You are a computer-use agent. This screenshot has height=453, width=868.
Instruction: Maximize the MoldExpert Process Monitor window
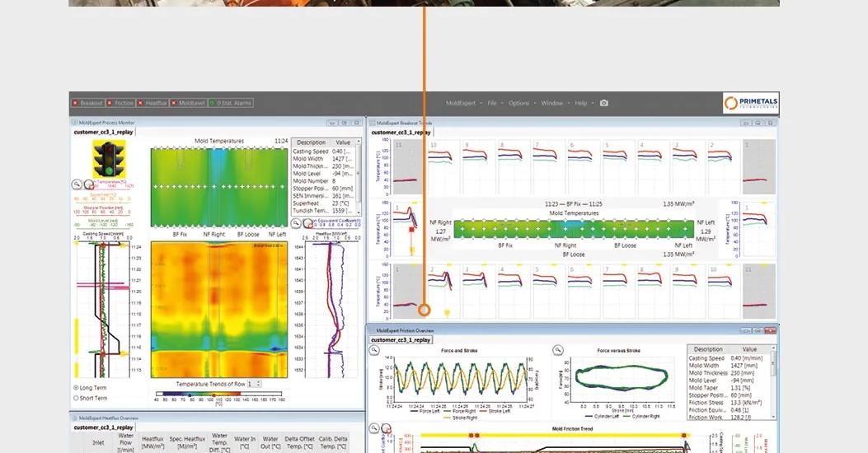pyautogui.click(x=345, y=123)
